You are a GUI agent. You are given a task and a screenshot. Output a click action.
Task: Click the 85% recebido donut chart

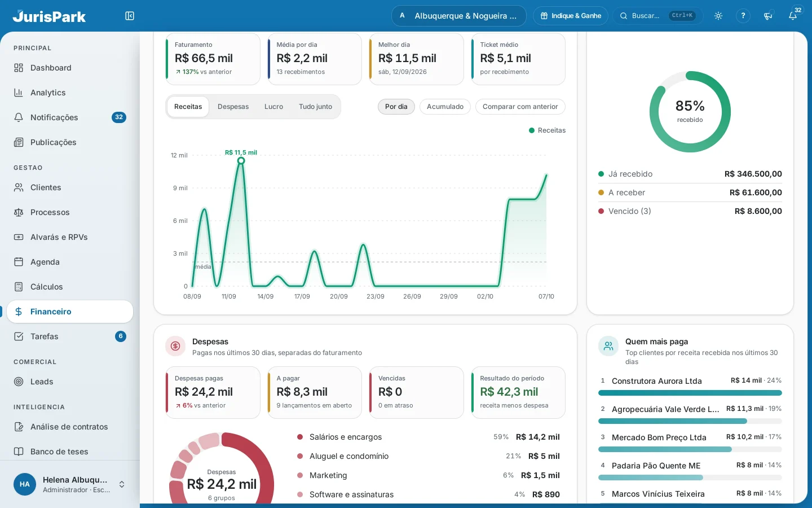point(690,112)
